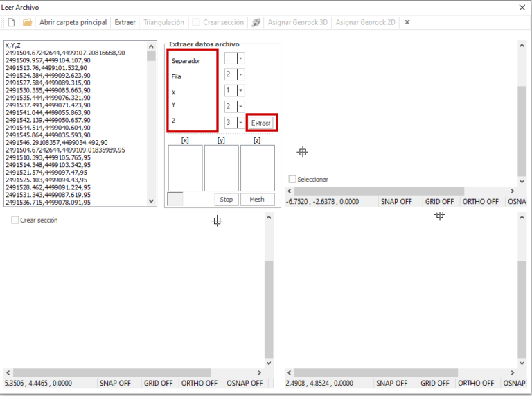Click the new blank file icon
Image resolution: width=532 pixels, height=396 pixels.
[11, 22]
